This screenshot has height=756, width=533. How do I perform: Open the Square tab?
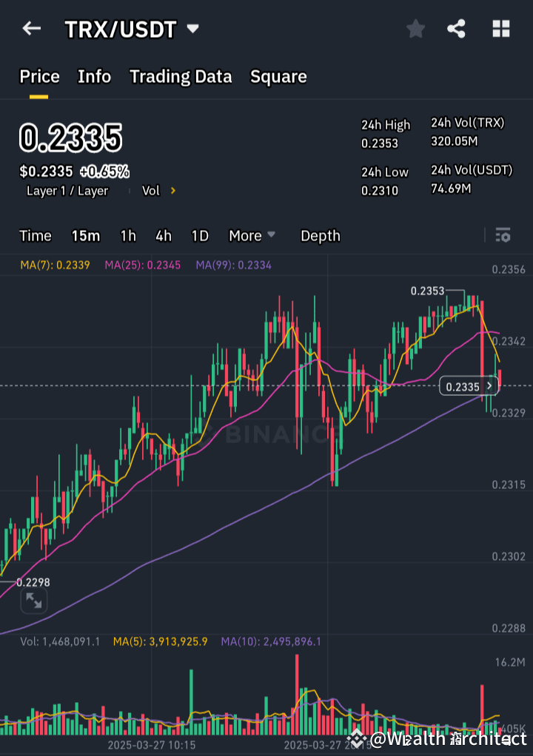[x=278, y=76]
